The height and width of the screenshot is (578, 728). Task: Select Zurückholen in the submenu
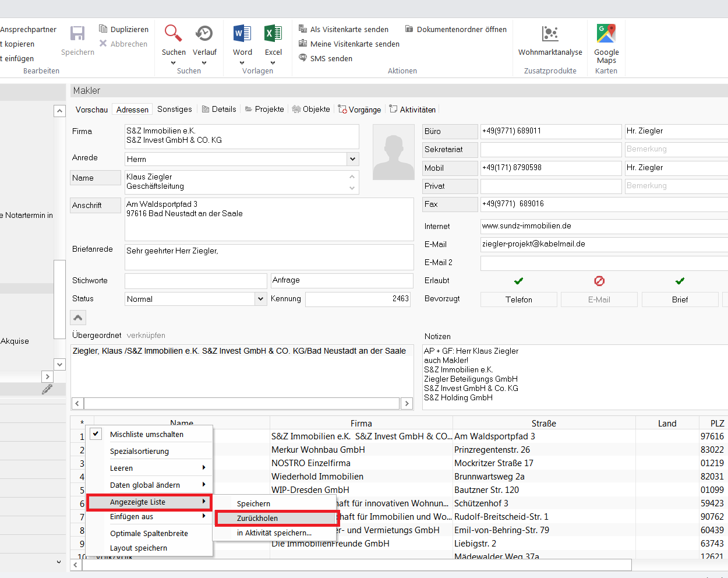pyautogui.click(x=257, y=518)
